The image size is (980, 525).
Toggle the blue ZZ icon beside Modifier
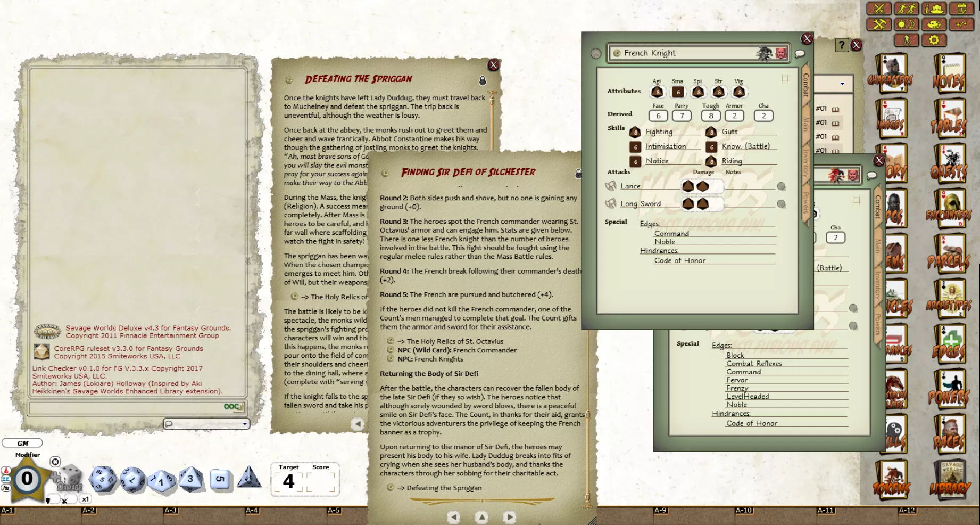click(x=6, y=479)
